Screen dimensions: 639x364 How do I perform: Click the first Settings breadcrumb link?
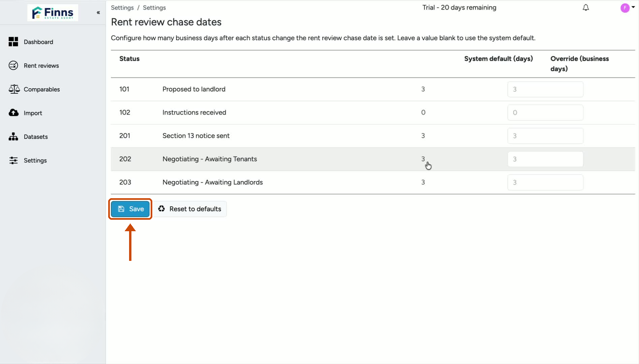(122, 7)
